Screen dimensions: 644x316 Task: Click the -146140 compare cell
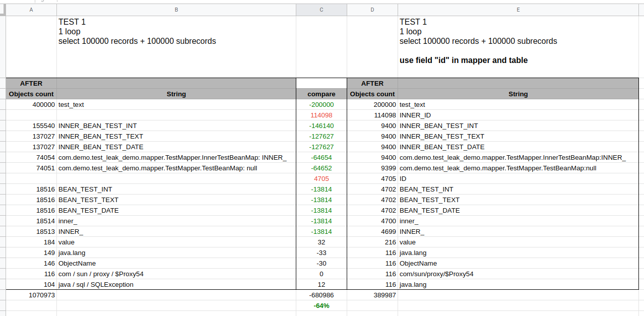tap(321, 125)
